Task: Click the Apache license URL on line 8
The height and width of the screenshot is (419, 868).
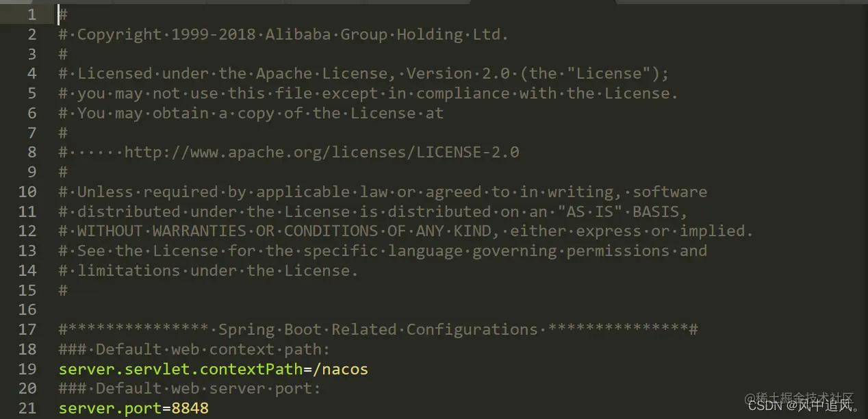Action: (322, 152)
